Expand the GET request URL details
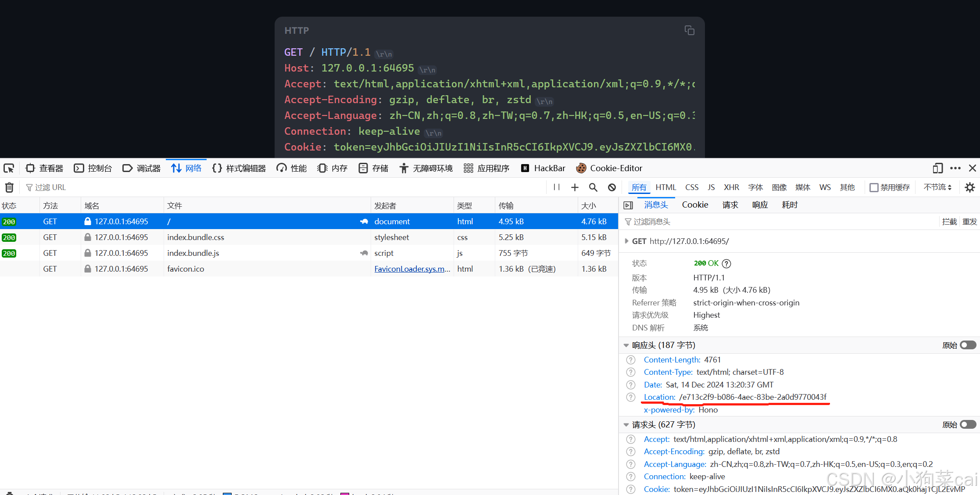Viewport: 980px width, 495px height. [x=626, y=241]
